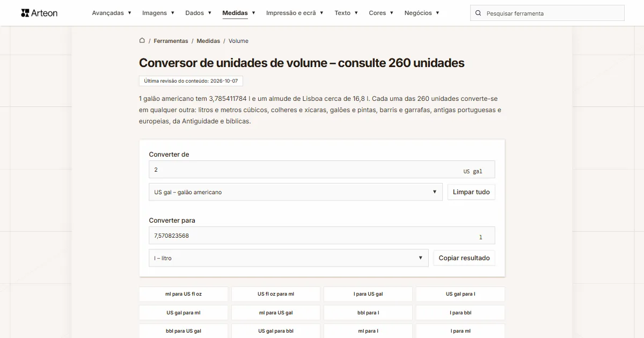Open the Texto menu
This screenshot has width=644, height=338.
tap(346, 13)
